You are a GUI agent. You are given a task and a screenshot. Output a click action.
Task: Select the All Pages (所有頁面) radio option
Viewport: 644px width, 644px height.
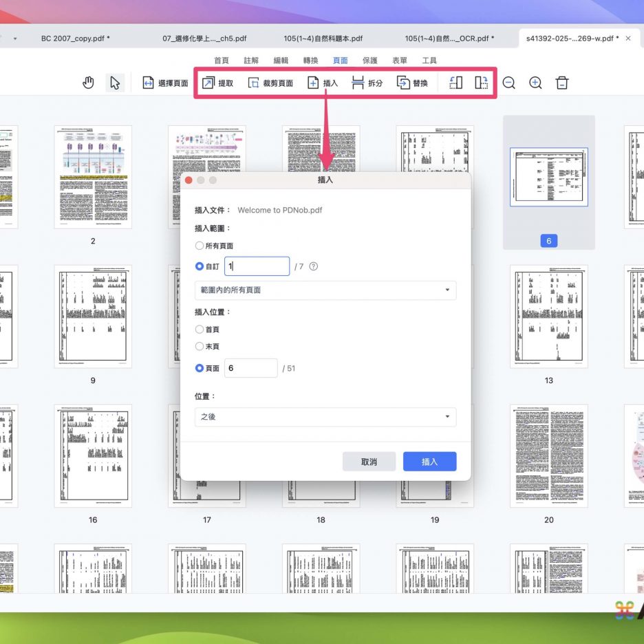(200, 246)
